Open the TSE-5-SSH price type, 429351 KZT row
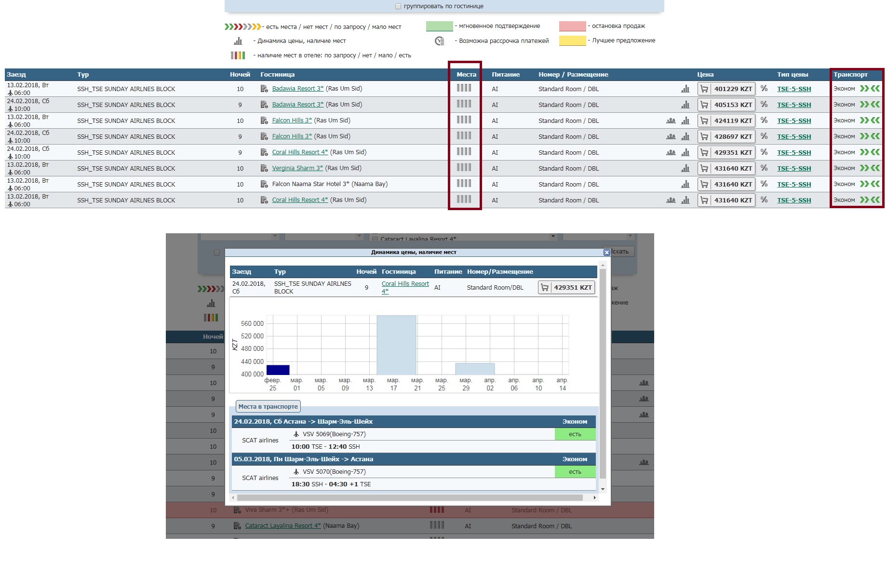The image size is (887, 588). click(x=794, y=152)
